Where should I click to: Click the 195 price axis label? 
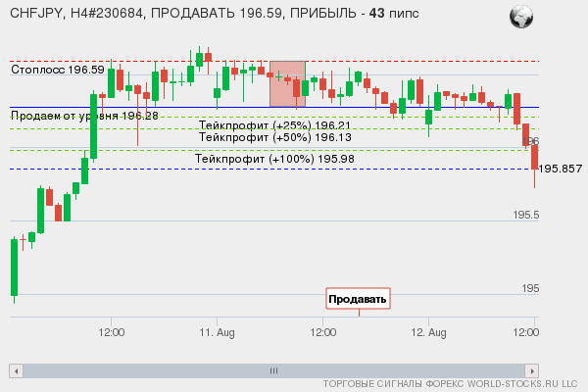tap(530, 288)
